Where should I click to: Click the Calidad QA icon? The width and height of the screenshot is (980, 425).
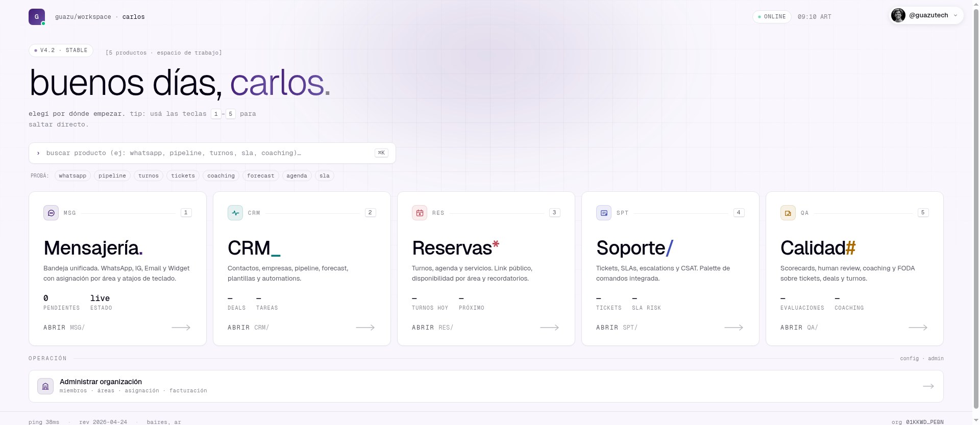coord(788,213)
